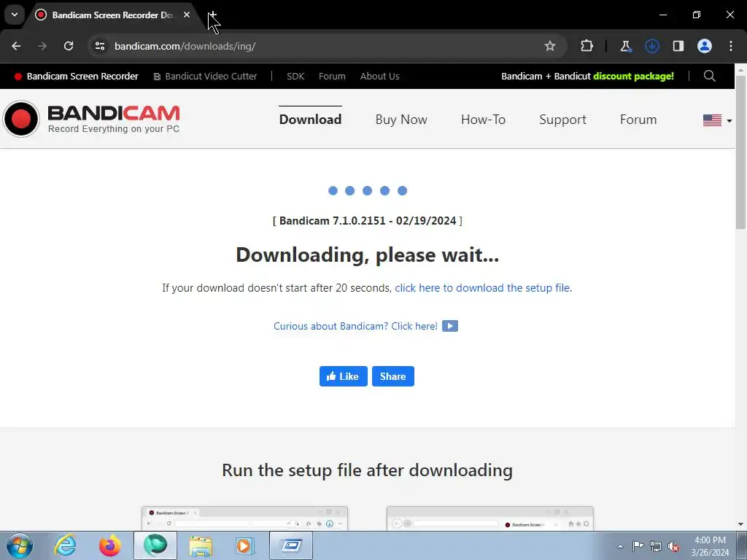Viewport: 747px width, 560px height.
Task: Open the About Us link
Action: [379, 76]
